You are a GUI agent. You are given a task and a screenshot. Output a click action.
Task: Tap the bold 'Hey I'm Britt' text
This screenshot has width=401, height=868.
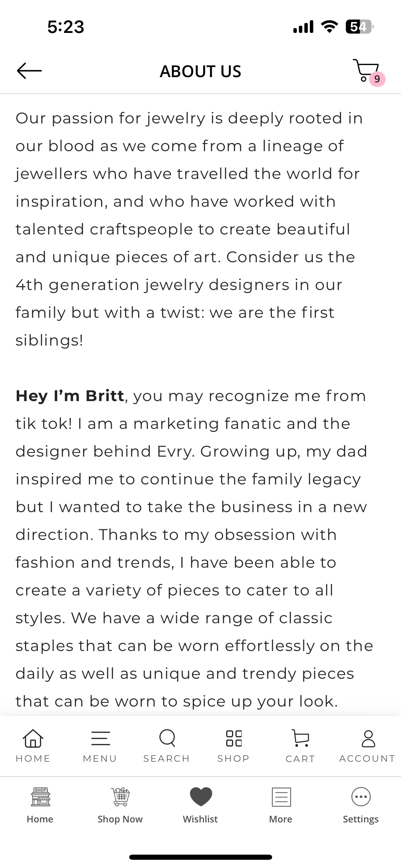(x=70, y=396)
